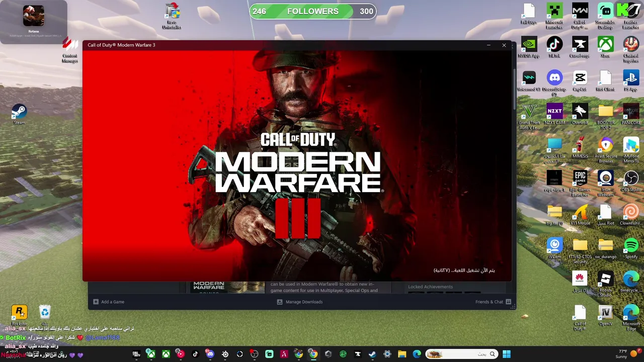
Task: Launch Overwolf from the desktop
Action: [x=580, y=114]
